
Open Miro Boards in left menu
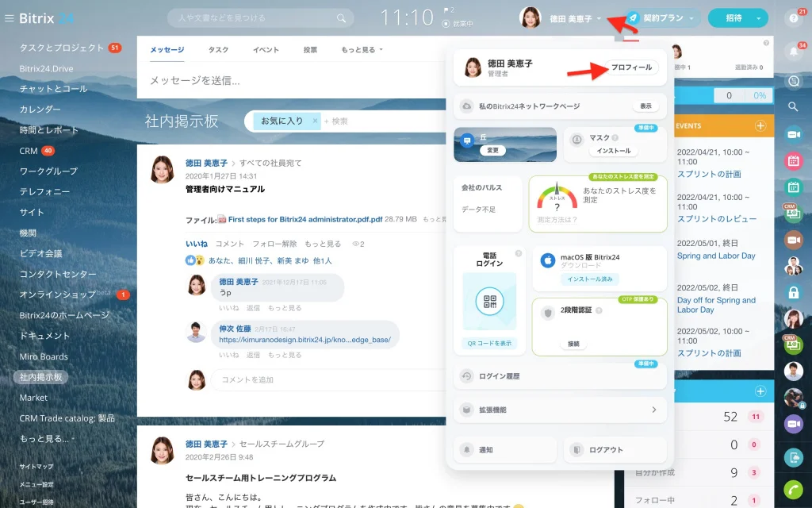tap(44, 356)
